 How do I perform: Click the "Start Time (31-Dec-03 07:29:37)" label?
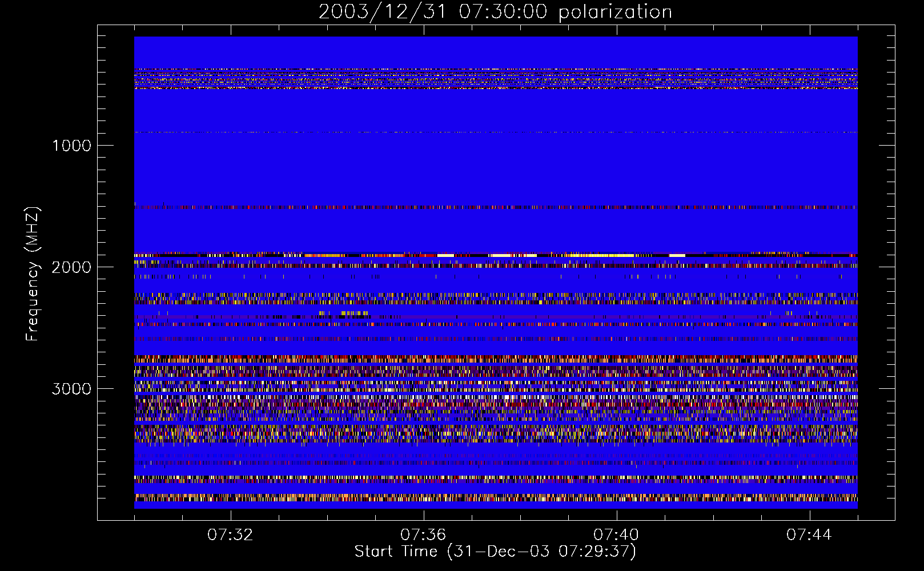point(495,552)
